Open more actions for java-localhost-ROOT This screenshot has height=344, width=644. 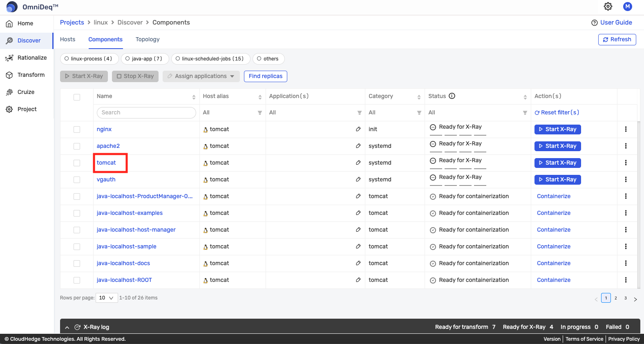626,280
